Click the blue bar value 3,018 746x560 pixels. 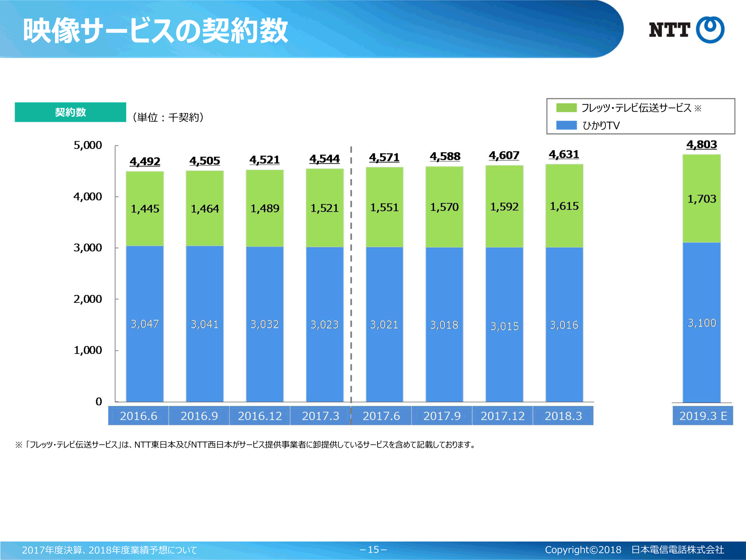pos(444,325)
